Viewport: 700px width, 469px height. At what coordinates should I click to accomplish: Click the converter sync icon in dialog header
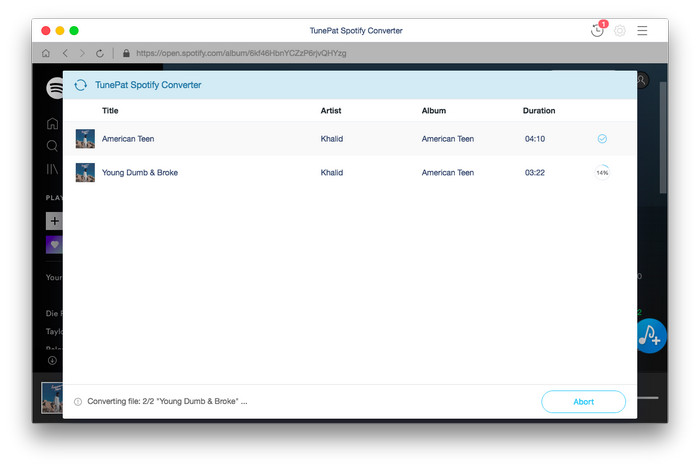(81, 85)
